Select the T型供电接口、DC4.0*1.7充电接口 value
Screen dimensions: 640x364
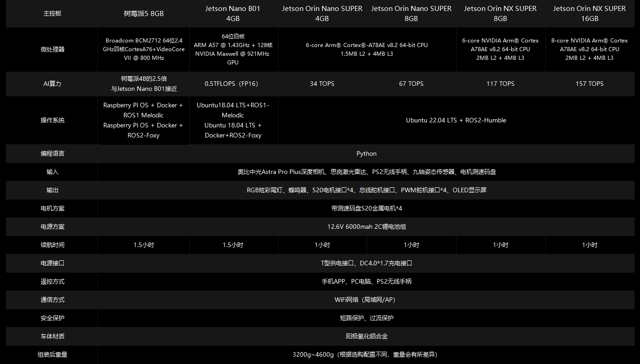pyautogui.click(x=367, y=263)
